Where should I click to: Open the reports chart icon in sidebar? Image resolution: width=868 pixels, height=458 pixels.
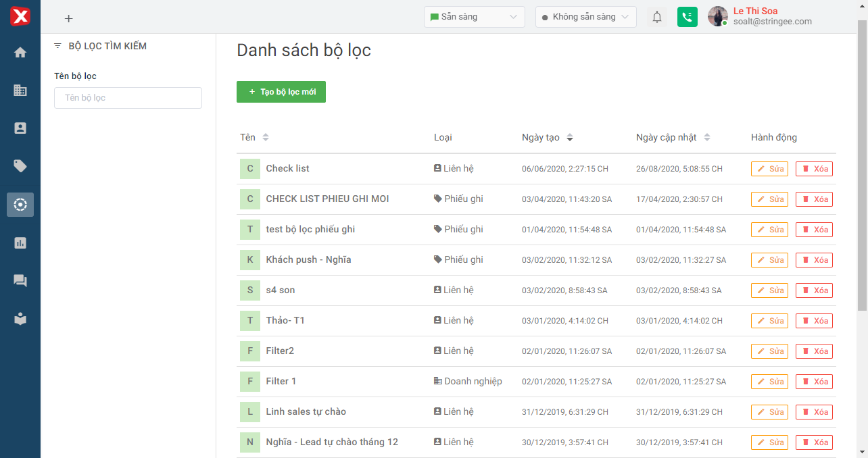[x=20, y=243]
